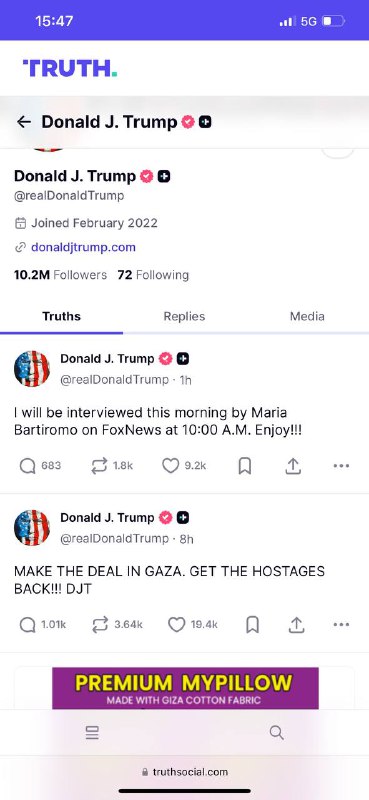Switch to the Replies tab

pos(184,316)
